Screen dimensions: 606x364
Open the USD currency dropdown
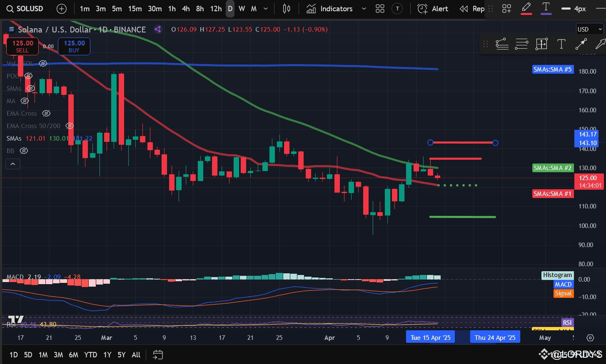589,29
